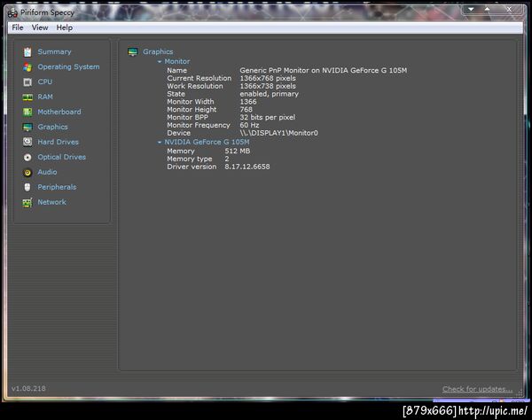Viewport: 532px width, 420px height.
Task: Click the Network card icon
Action: 27,202
